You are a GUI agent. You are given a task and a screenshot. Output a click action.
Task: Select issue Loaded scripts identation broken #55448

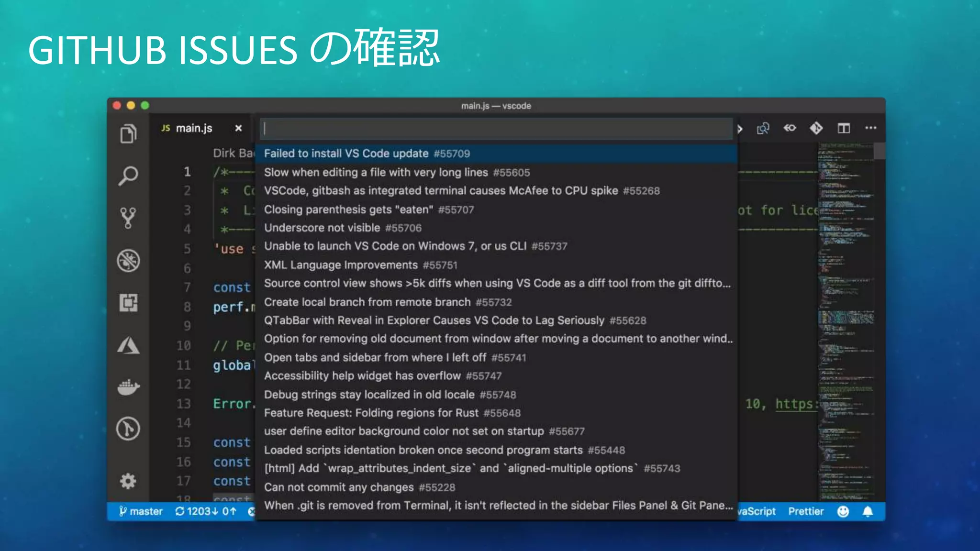(496, 450)
